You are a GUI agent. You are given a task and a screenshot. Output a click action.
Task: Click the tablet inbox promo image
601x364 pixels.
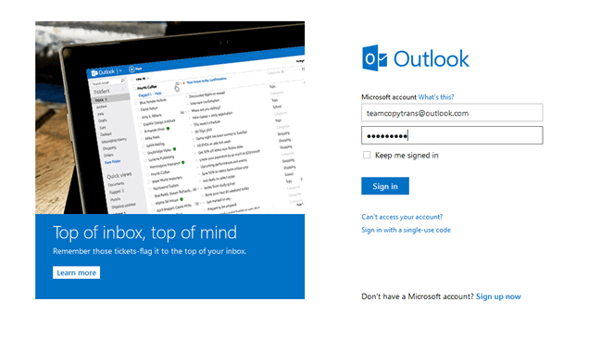coord(169,118)
